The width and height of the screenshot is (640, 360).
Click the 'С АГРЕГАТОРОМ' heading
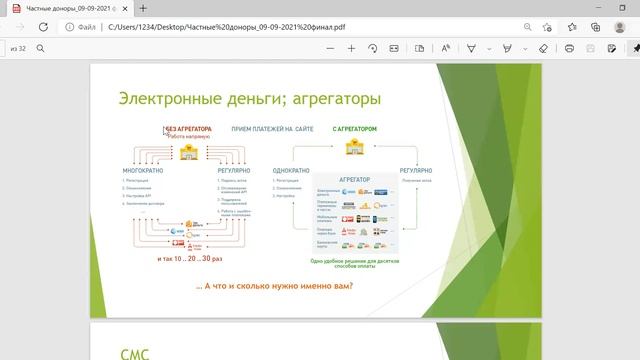click(354, 129)
